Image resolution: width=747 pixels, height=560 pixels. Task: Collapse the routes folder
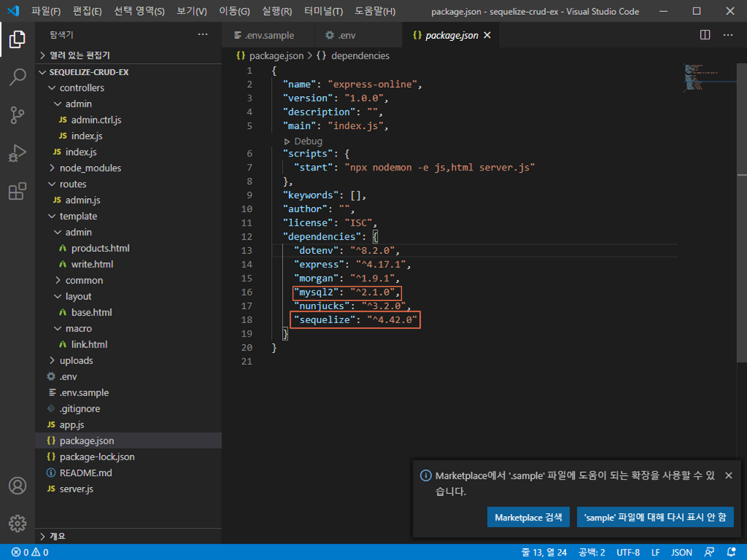pos(73,184)
